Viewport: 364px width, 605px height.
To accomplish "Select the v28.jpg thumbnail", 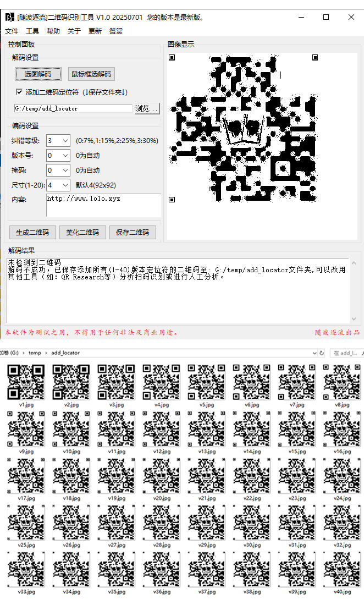I will click(162, 522).
